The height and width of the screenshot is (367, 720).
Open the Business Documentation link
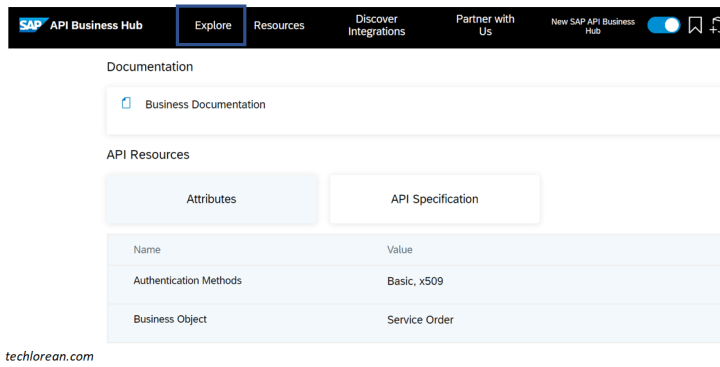[x=205, y=104]
